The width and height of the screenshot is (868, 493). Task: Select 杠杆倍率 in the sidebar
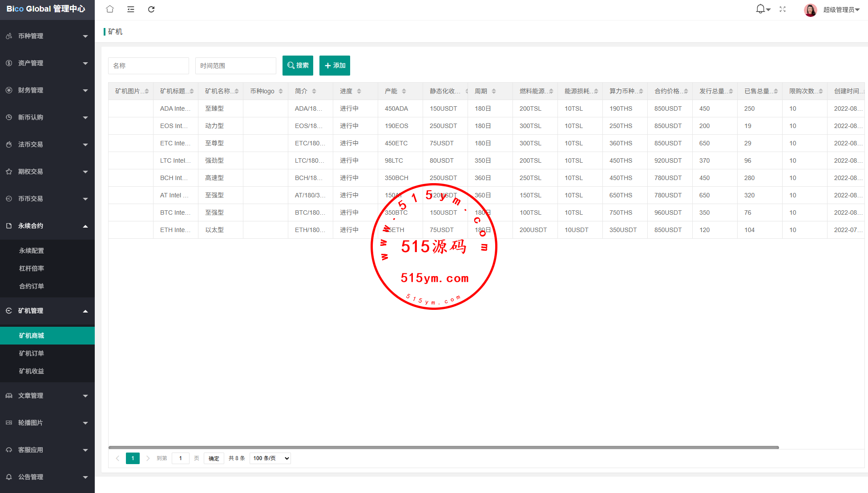32,269
